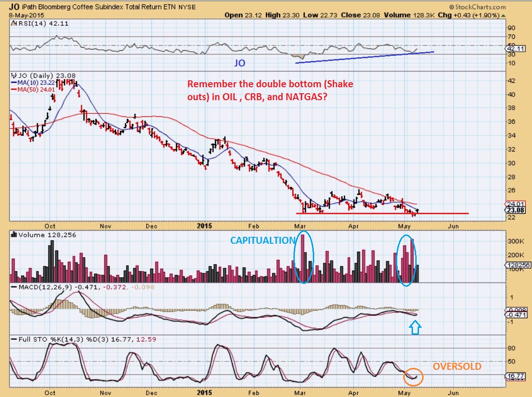Click the RSI(14) 42.11 legend label
Viewport: 532px width, 397px height.
tap(43, 24)
